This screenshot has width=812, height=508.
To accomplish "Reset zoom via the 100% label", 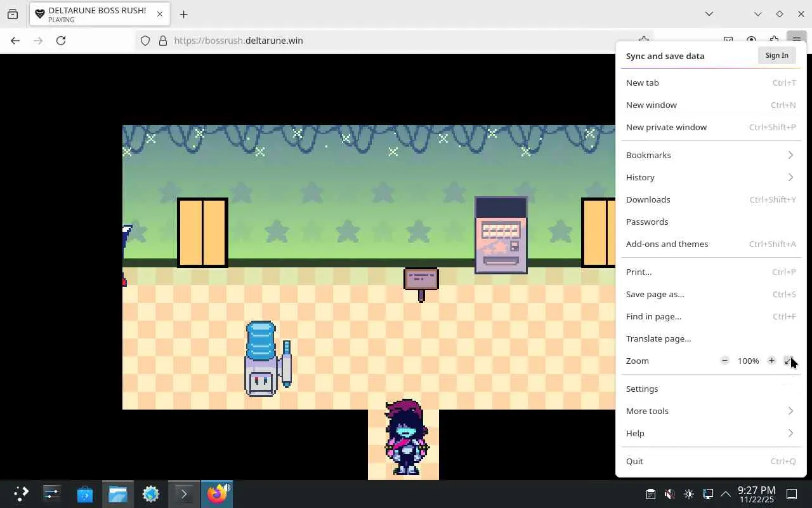I will tap(748, 361).
